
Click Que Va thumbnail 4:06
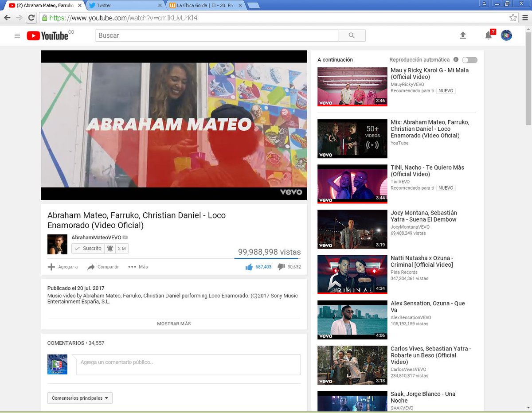tap(352, 320)
